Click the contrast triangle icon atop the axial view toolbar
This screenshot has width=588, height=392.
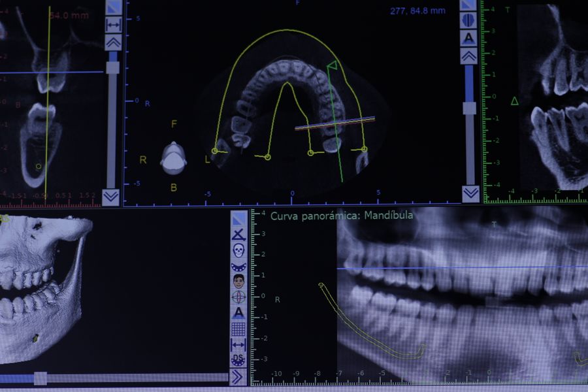(x=113, y=7)
